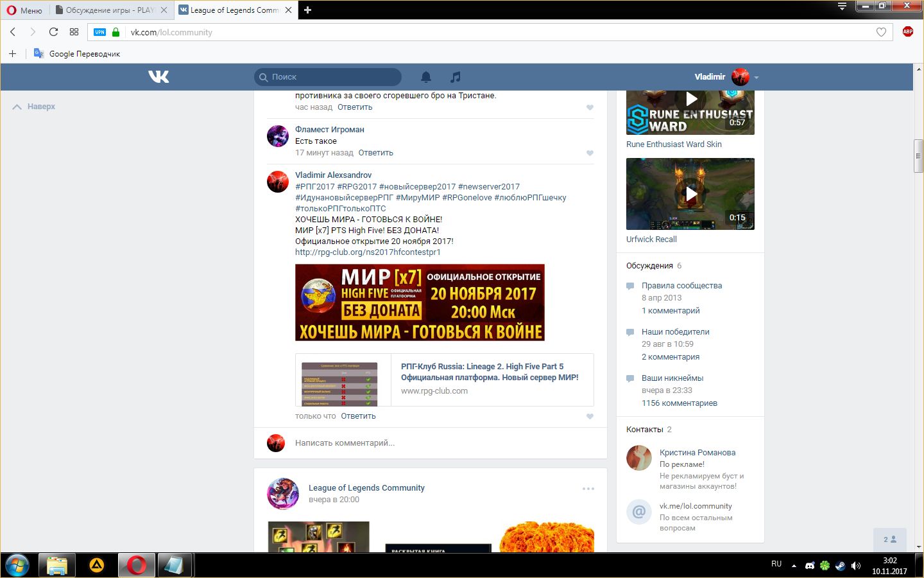Open Opera's tab menu icon in the title bar

point(843,6)
